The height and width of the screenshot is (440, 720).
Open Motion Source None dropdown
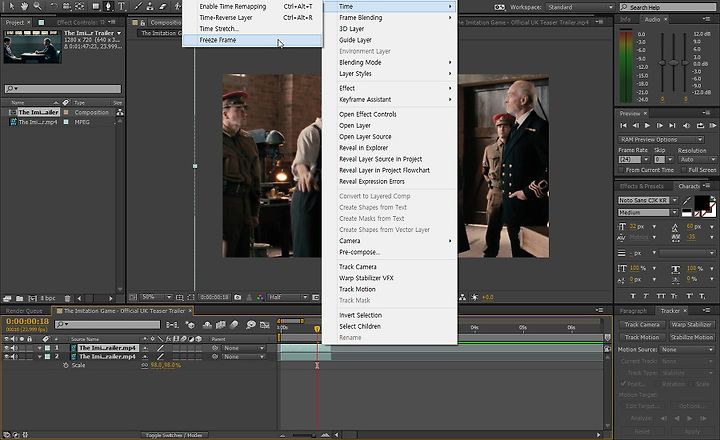pos(688,350)
